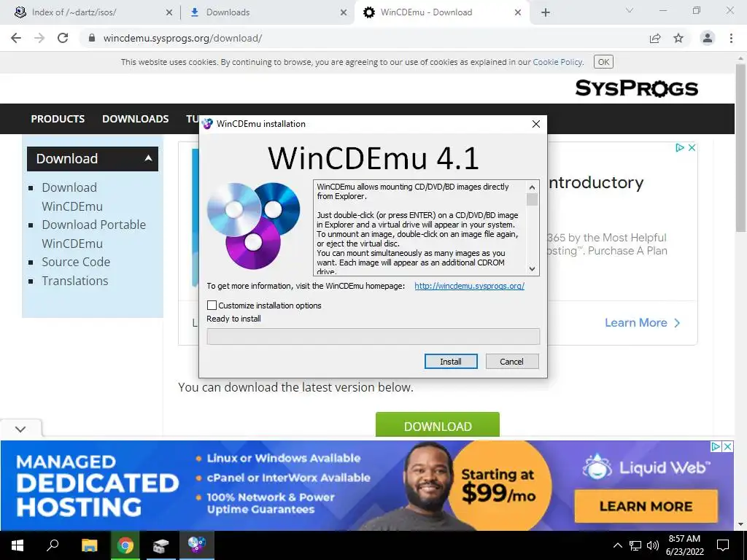Open Translations sidebar link
The image size is (747, 560).
coord(75,281)
